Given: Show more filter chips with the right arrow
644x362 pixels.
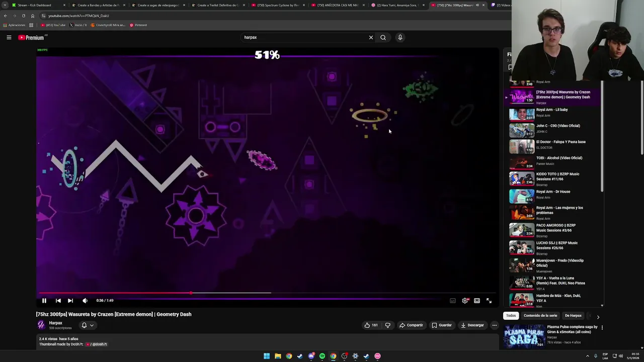Looking at the screenshot, I should (x=598, y=317).
